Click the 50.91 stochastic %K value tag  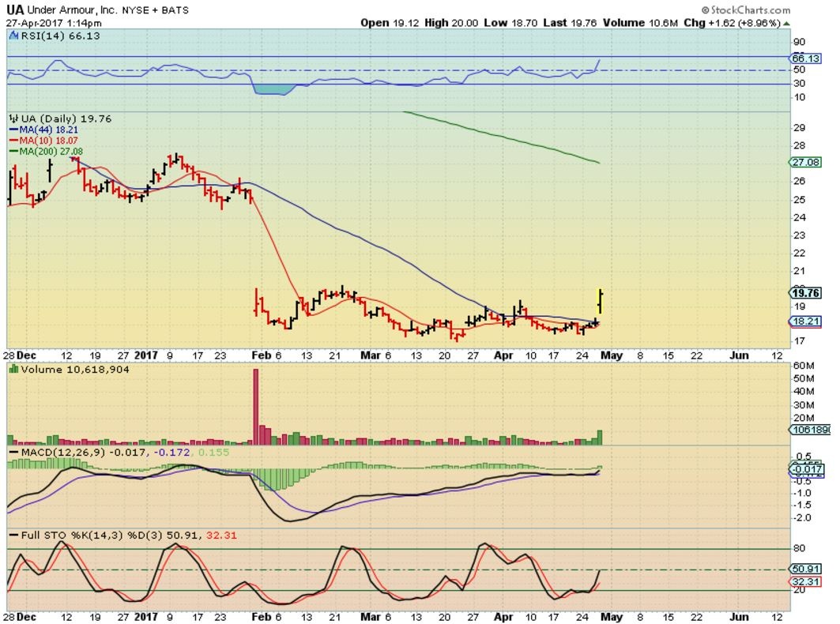pos(806,568)
